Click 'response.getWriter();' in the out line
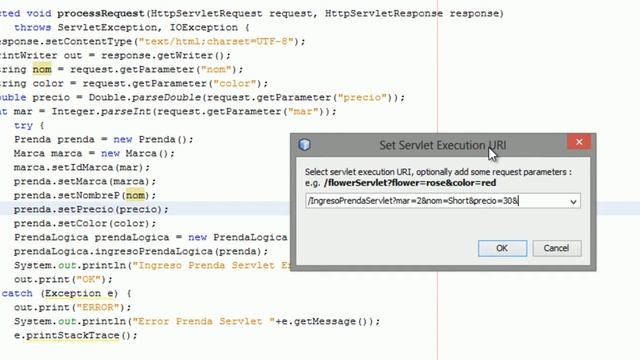640x360 pixels. click(166, 56)
